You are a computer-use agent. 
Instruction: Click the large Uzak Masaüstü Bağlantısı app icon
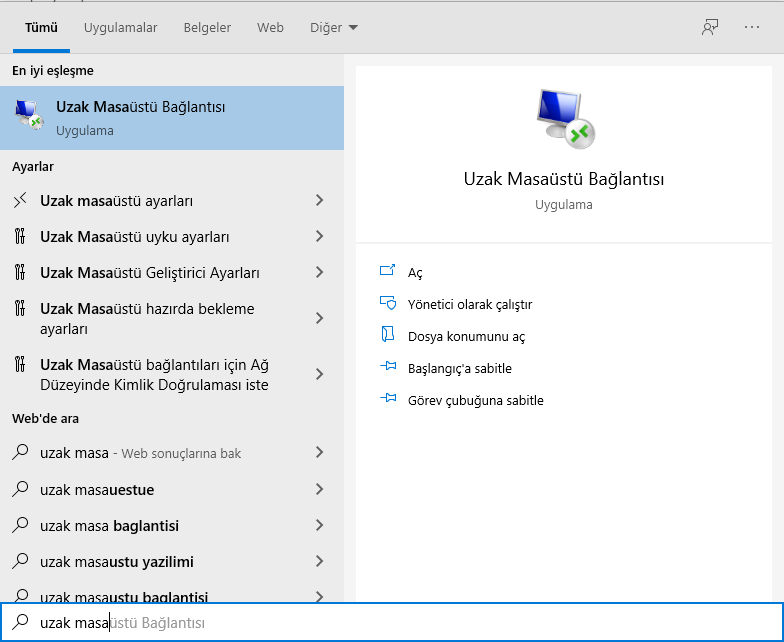pos(564,118)
